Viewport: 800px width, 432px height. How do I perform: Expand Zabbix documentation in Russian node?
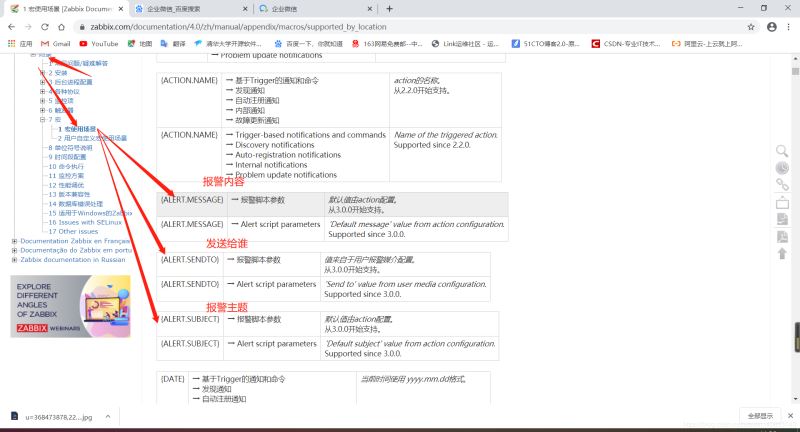point(14,260)
